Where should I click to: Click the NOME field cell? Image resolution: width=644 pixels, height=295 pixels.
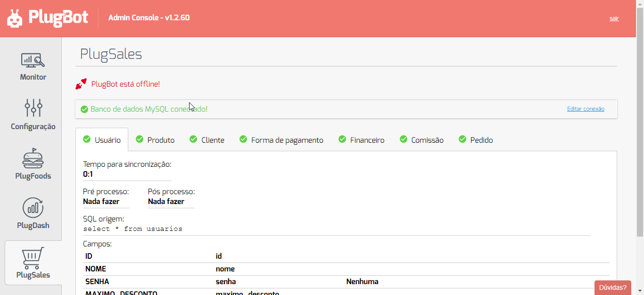pos(96,269)
